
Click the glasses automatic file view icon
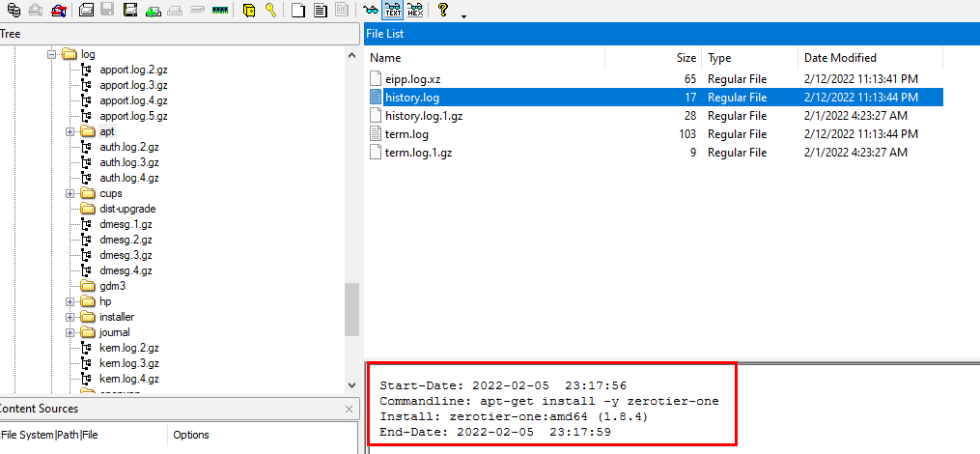click(x=372, y=10)
